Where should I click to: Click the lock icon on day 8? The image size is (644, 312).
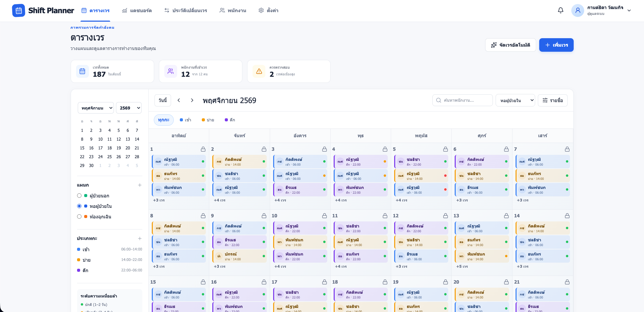203,216
